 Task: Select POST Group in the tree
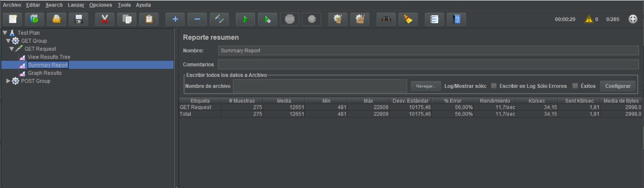[35, 81]
